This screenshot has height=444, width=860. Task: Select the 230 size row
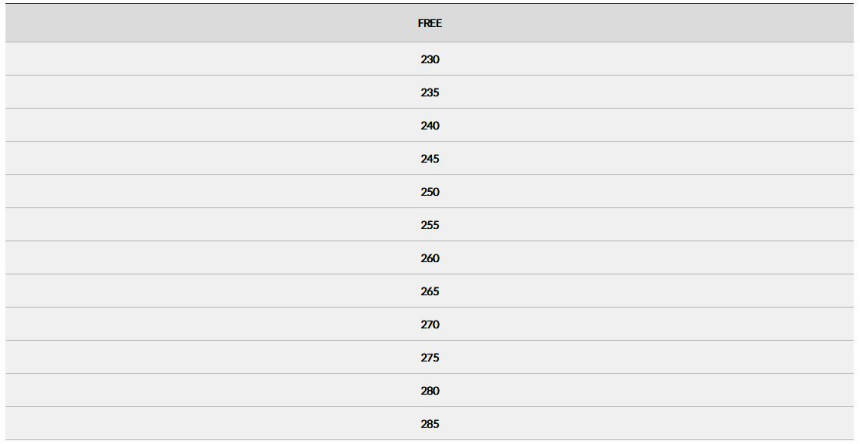(x=429, y=59)
